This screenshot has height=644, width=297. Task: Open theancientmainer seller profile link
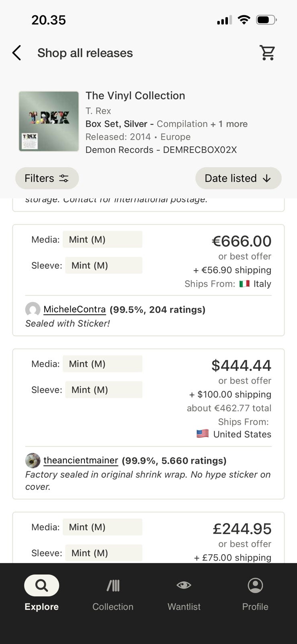click(80, 460)
